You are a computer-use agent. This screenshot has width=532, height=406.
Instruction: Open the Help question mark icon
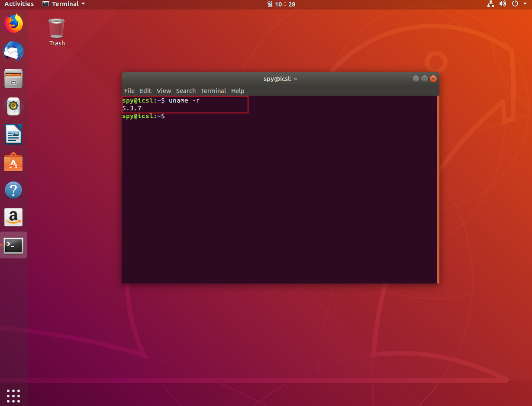click(13, 190)
